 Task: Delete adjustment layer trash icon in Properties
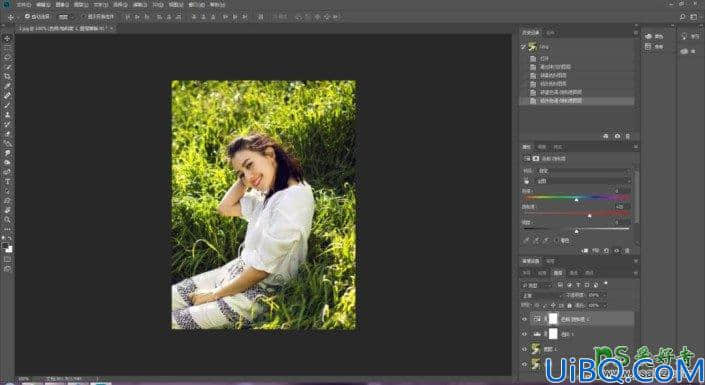[x=628, y=251]
